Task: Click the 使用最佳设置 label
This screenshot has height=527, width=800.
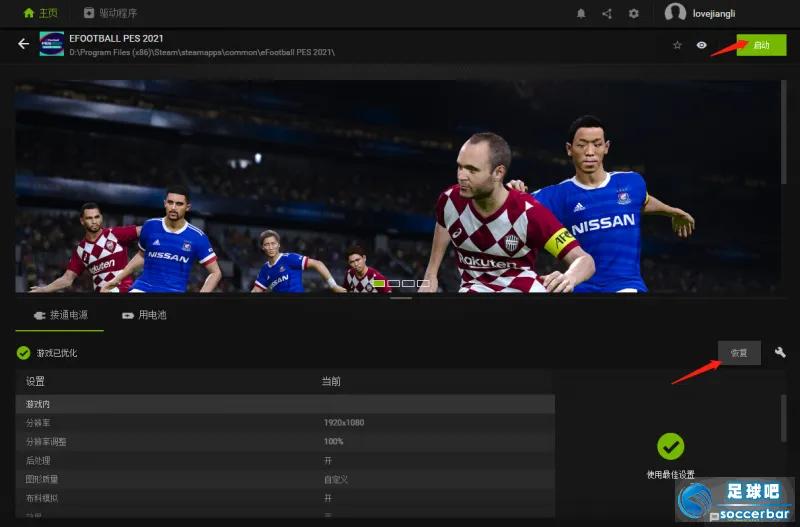Action: (670, 475)
